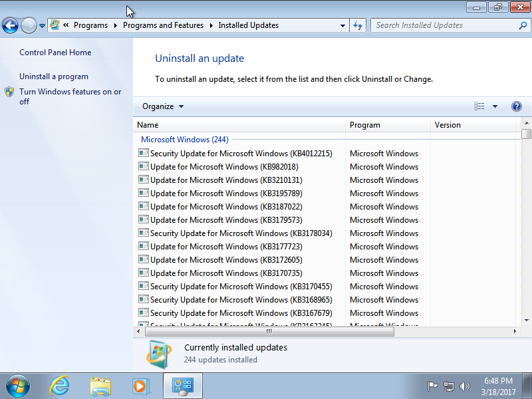
Task: Click the update icon beside KB3187022
Action: tap(144, 206)
